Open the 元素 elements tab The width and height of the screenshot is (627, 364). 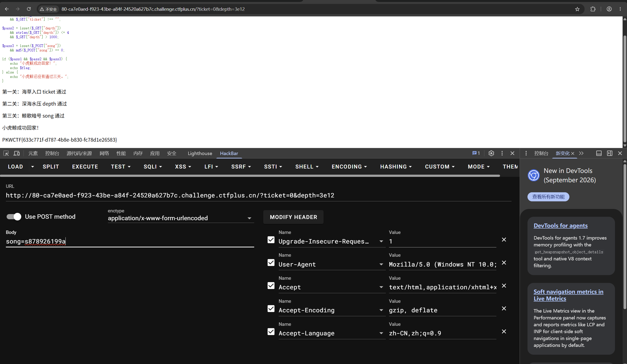[x=33, y=153]
